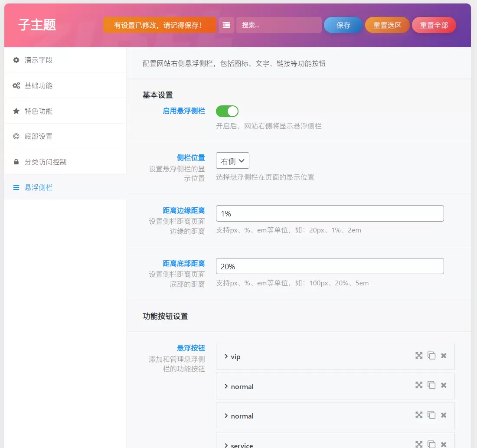The image size is (477, 448).
Task: Clone the first normal button entry
Action: (431, 385)
